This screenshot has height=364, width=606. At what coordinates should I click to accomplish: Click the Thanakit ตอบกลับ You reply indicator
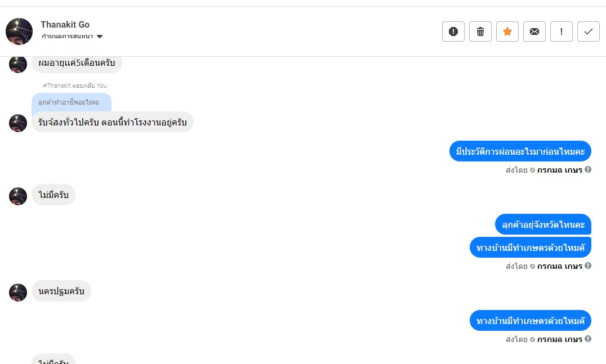point(74,86)
